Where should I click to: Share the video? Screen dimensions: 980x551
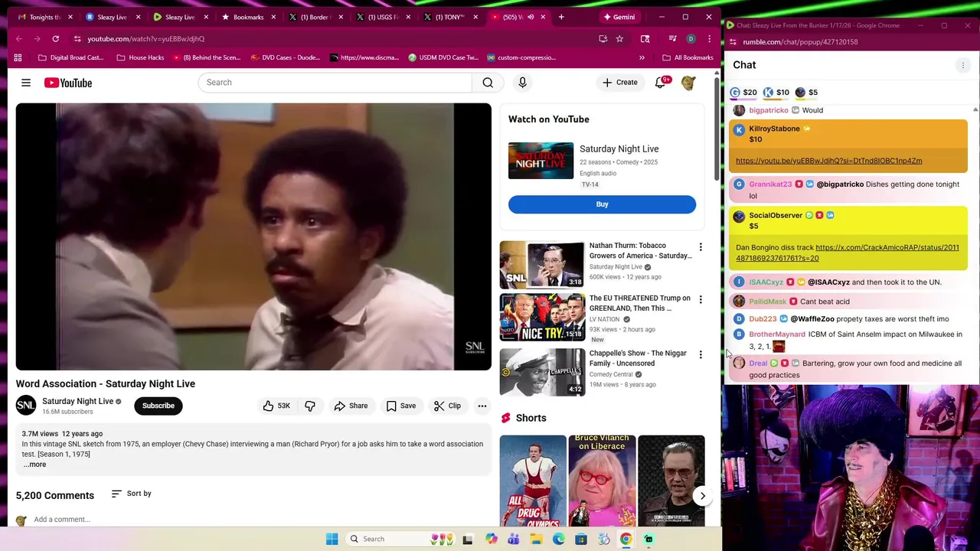[x=351, y=406]
